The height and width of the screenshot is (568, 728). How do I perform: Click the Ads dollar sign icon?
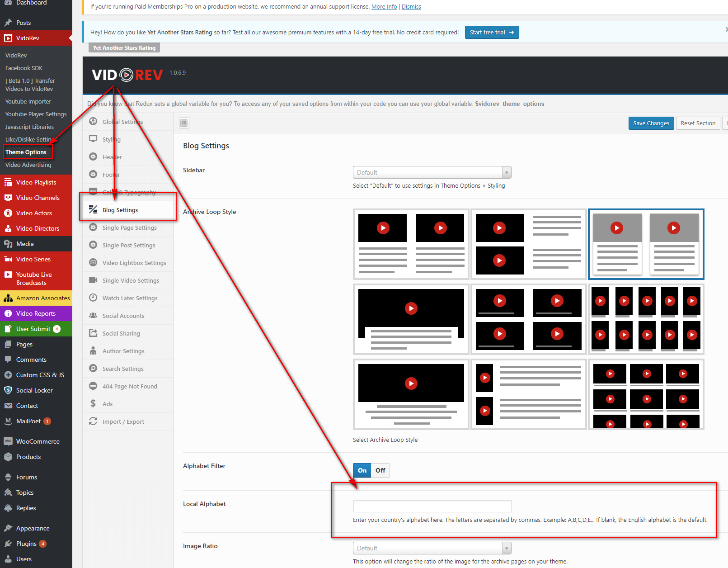(x=93, y=403)
